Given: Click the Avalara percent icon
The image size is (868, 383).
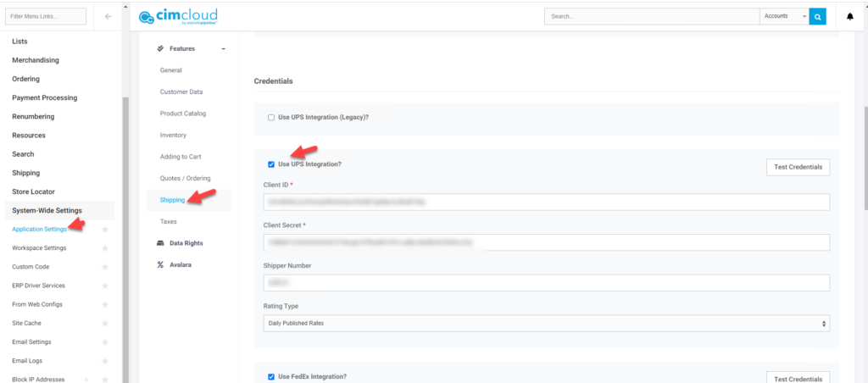Looking at the screenshot, I should (160, 264).
